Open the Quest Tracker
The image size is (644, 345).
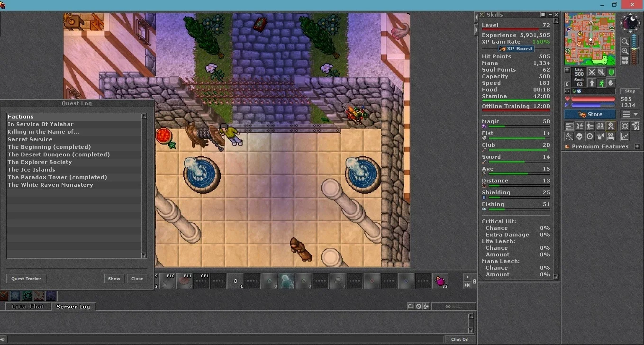(x=27, y=279)
